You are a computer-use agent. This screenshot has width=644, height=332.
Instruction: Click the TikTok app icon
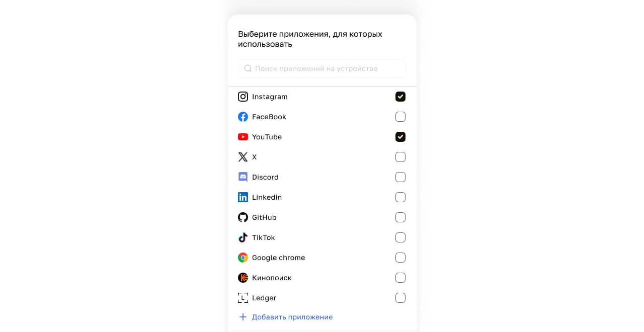point(243,237)
